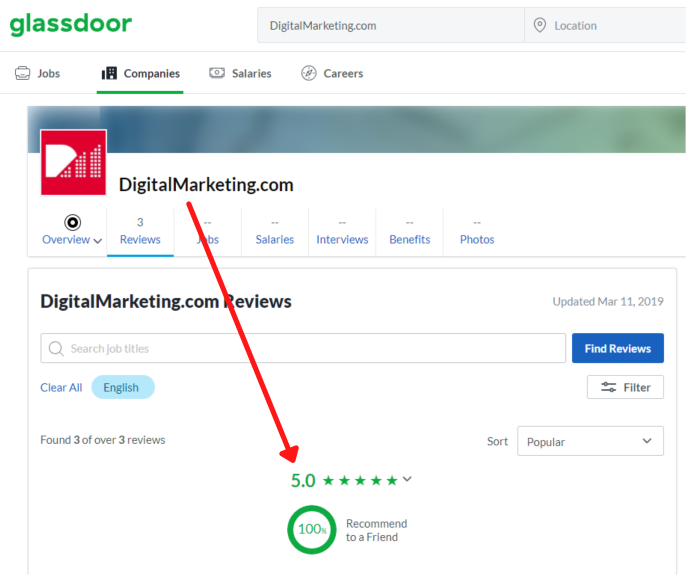This screenshot has height=585, width=700.
Task: Click the 100% recommend progress circle
Action: tap(312, 529)
